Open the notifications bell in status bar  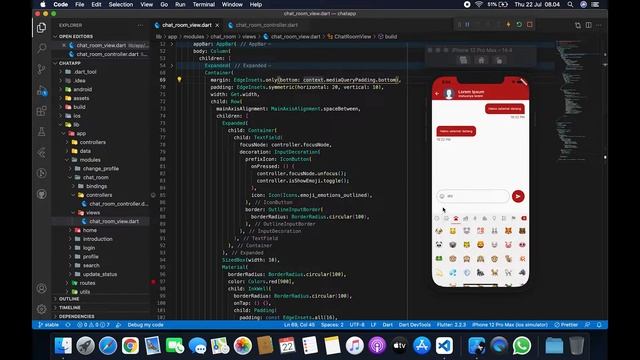599,325
